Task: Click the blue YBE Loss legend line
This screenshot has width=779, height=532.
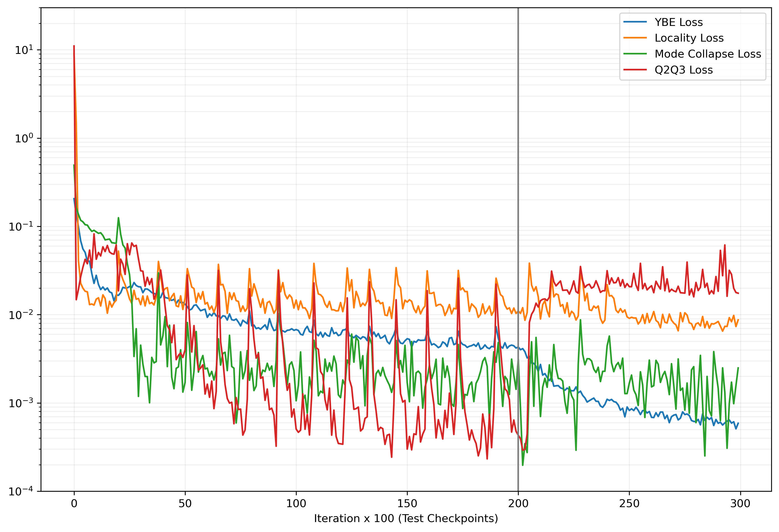Action: click(x=635, y=22)
